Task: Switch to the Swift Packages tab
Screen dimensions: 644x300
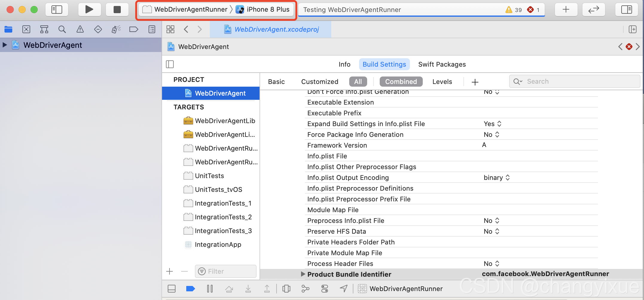Action: (x=442, y=64)
